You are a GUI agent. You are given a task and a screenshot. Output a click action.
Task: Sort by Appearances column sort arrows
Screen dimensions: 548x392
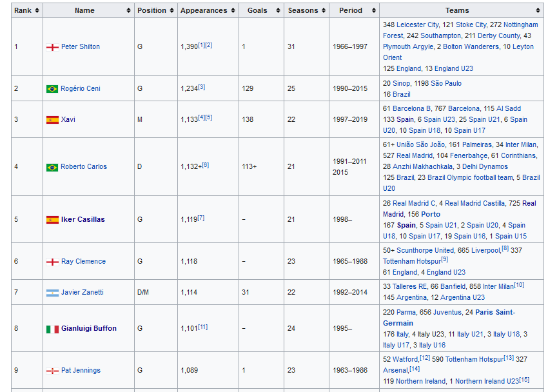[233, 10]
